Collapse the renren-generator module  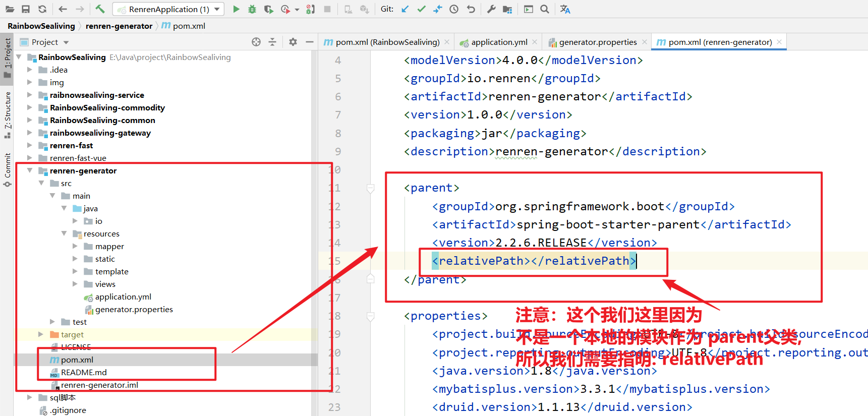click(x=30, y=170)
